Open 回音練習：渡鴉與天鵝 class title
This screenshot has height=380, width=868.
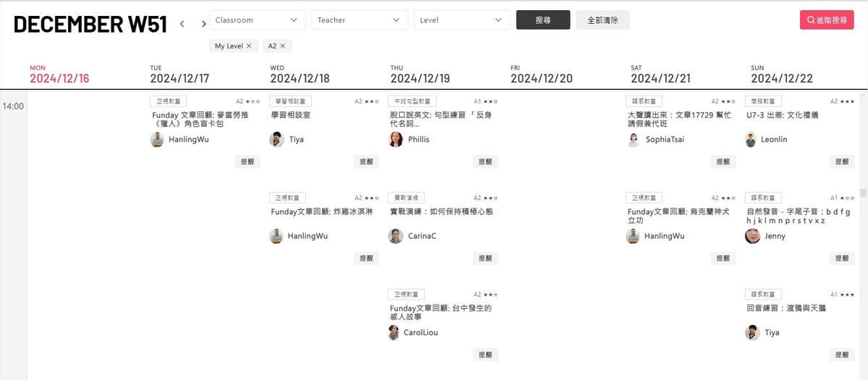click(786, 308)
